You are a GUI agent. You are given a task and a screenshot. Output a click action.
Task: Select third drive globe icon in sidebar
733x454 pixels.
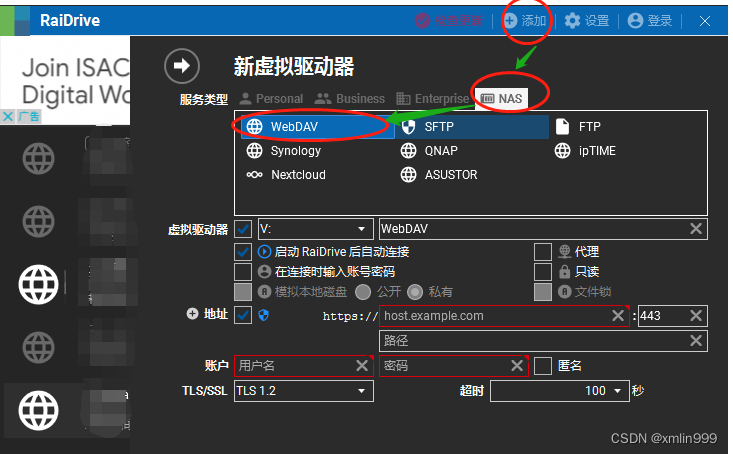coord(39,285)
